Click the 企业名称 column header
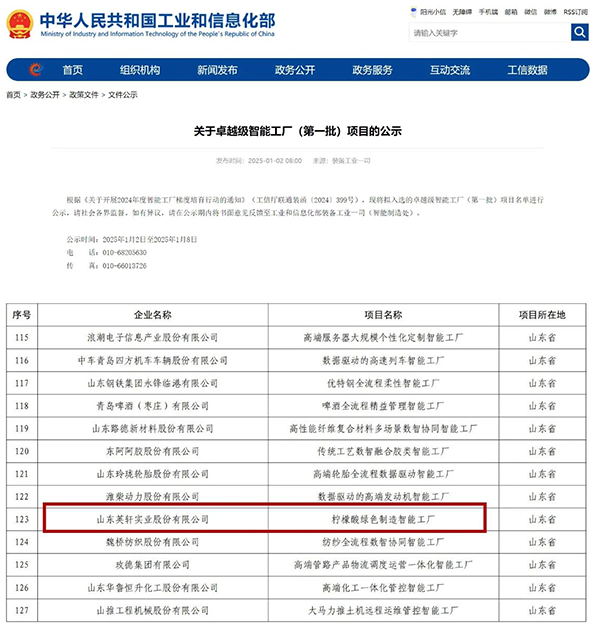 point(153,315)
